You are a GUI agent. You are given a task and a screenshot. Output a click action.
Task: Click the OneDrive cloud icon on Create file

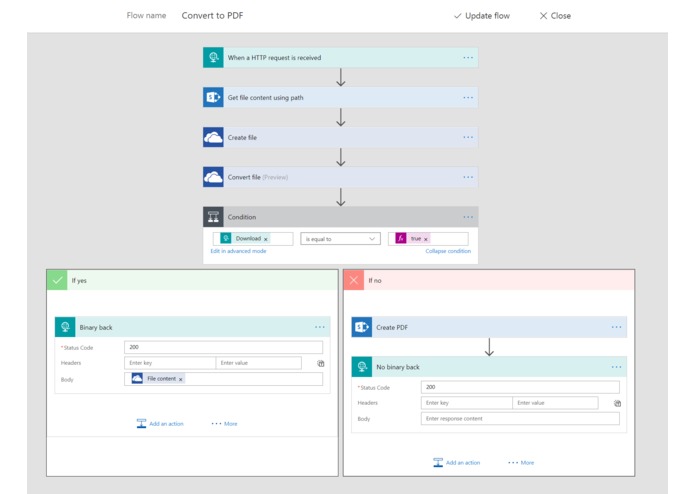tap(213, 137)
